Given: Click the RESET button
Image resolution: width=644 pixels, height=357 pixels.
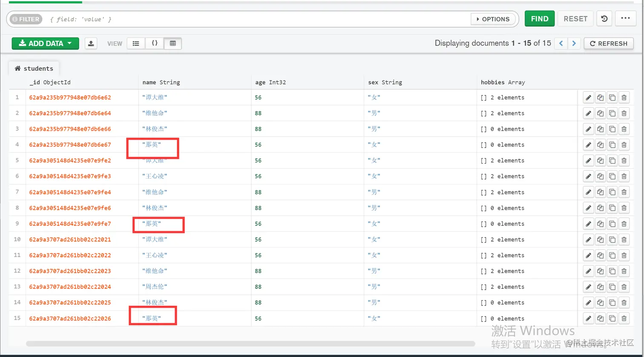Looking at the screenshot, I should coord(575,19).
